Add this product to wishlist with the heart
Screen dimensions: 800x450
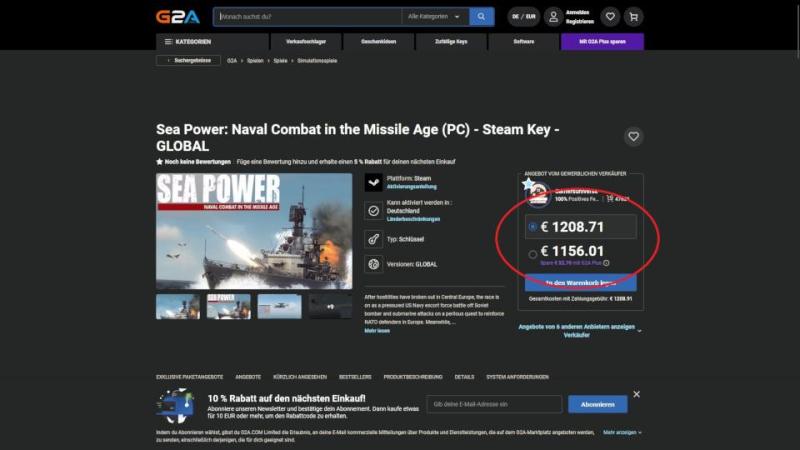pos(634,137)
